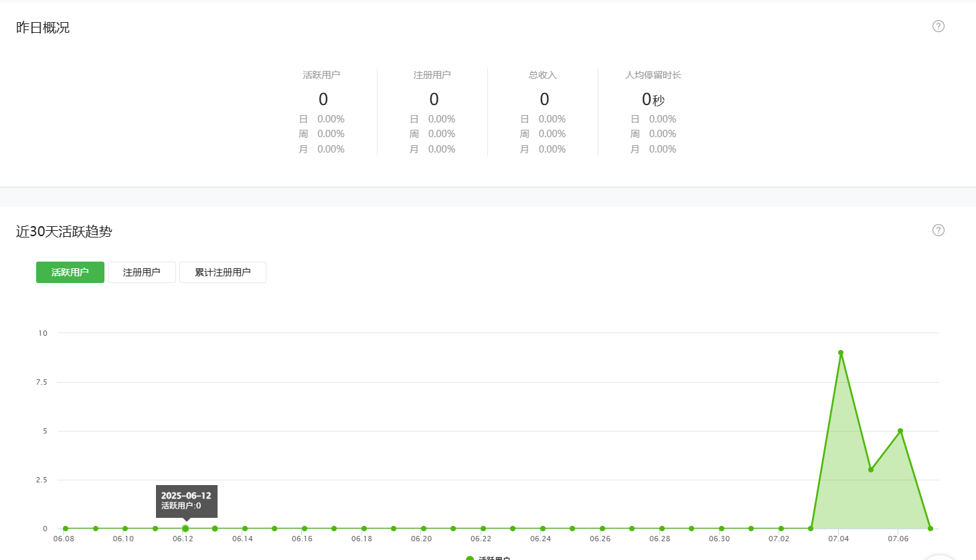
Task: Click the highlighted 06.12 data point
Action: point(185,529)
